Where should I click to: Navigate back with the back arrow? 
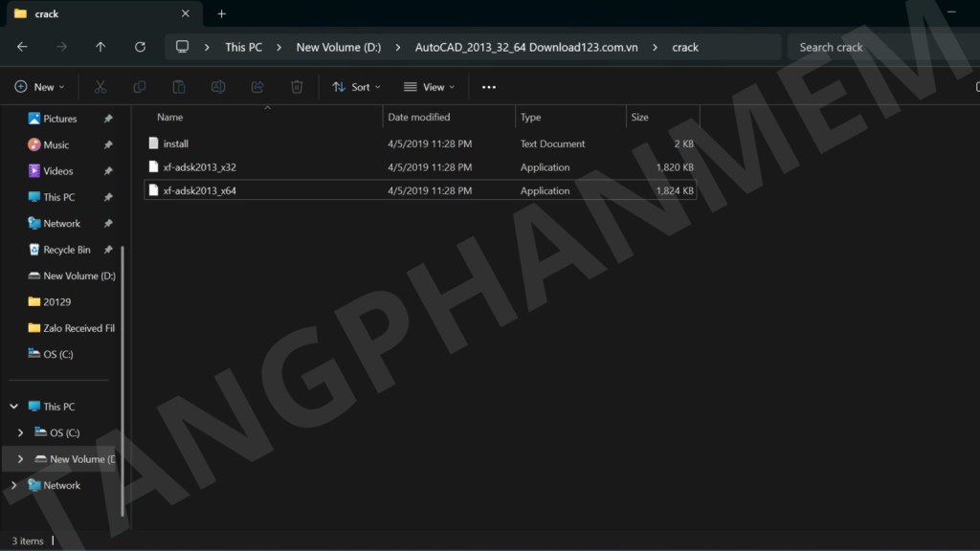click(22, 47)
